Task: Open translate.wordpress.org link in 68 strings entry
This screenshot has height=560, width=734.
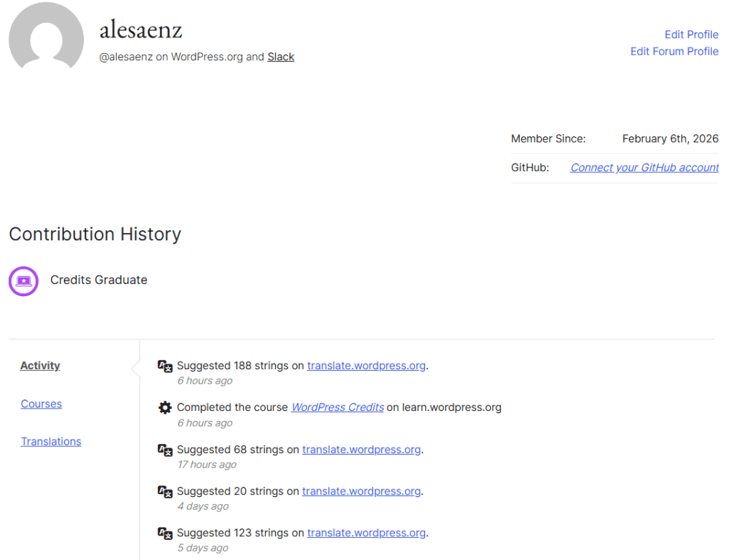Action: (x=361, y=450)
